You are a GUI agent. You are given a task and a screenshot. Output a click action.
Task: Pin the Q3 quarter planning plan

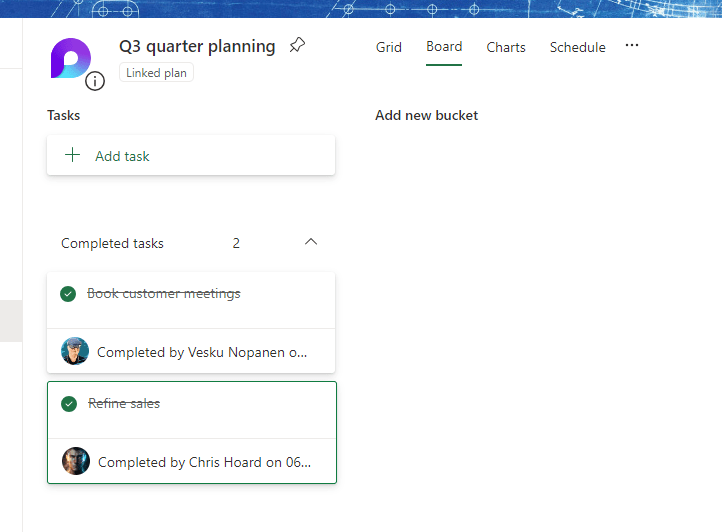297,46
